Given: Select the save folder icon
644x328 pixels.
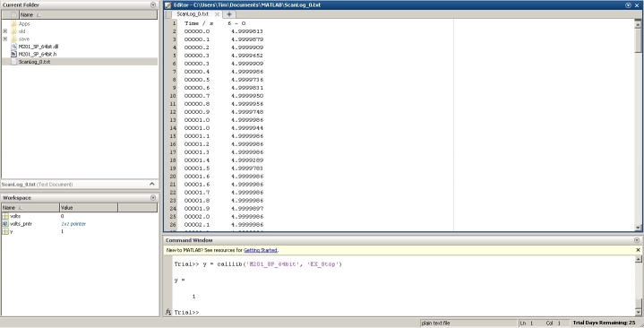Looking at the screenshot, I should pyautogui.click(x=14, y=39).
